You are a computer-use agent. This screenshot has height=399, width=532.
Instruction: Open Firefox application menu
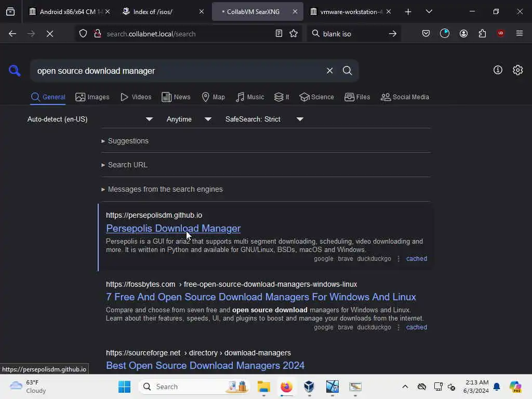pos(519,33)
